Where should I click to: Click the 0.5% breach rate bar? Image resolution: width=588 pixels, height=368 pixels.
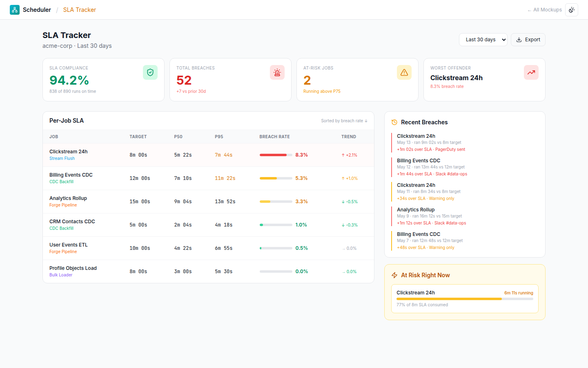point(276,248)
